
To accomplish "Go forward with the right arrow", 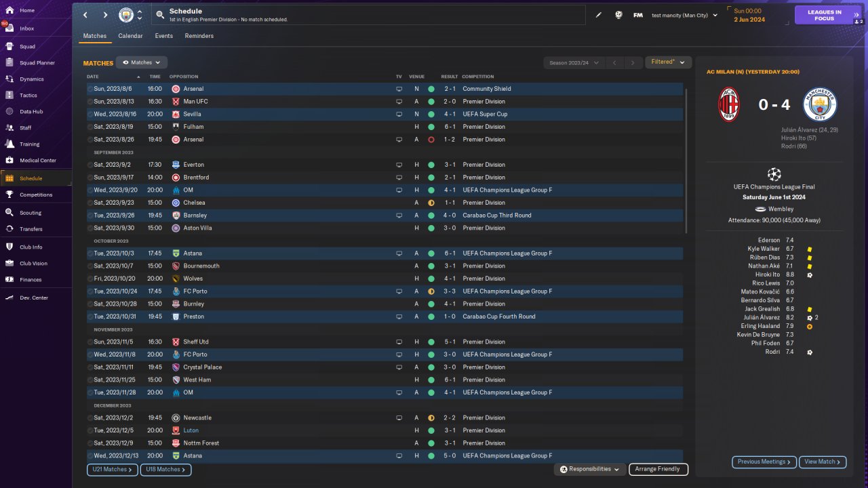I will pyautogui.click(x=105, y=15).
